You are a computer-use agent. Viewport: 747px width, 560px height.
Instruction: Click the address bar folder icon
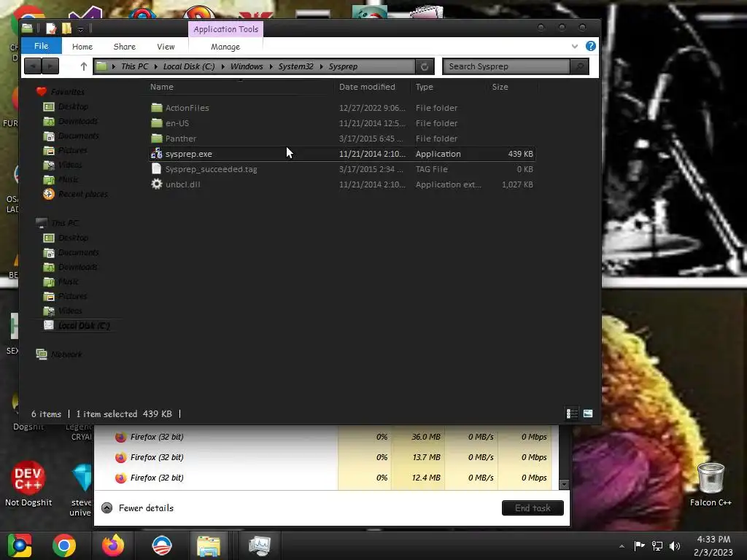(101, 66)
